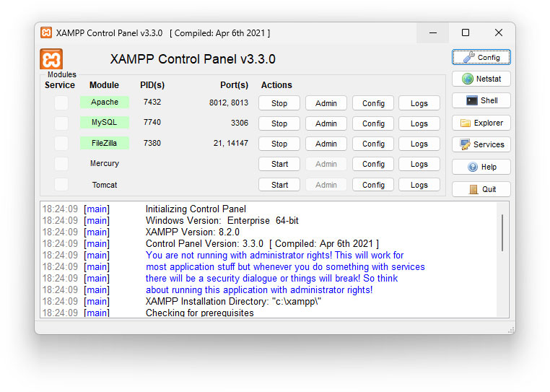Select the Apache module label
This screenshot has width=550, height=392.
point(105,102)
